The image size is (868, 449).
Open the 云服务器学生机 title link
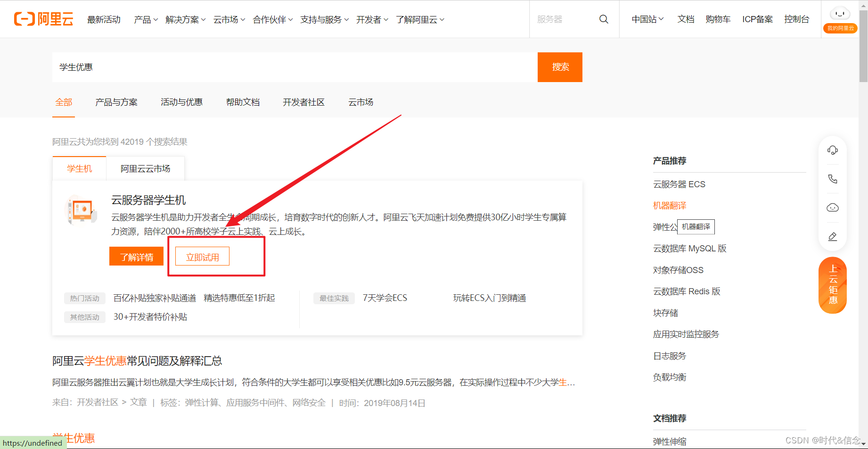point(148,200)
